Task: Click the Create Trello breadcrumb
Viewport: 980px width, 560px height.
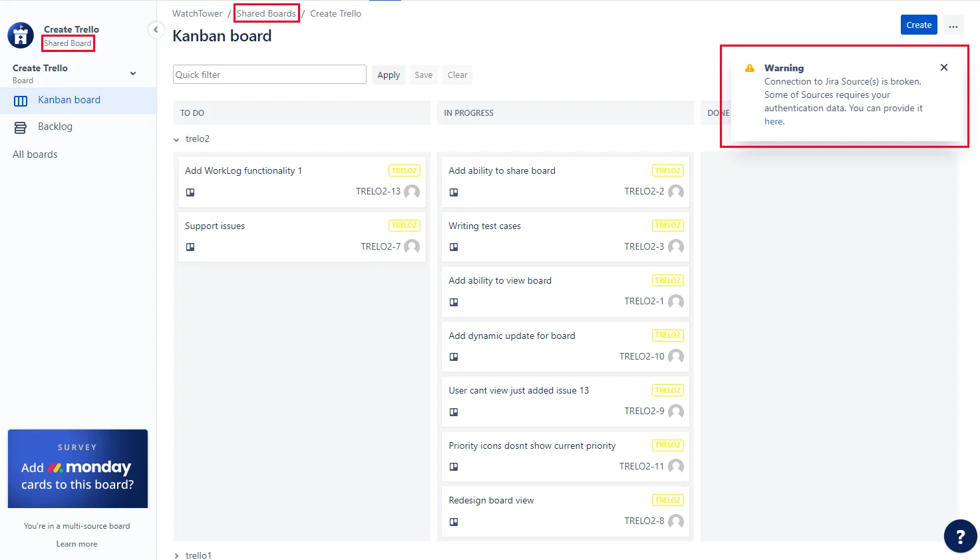Action: click(336, 13)
